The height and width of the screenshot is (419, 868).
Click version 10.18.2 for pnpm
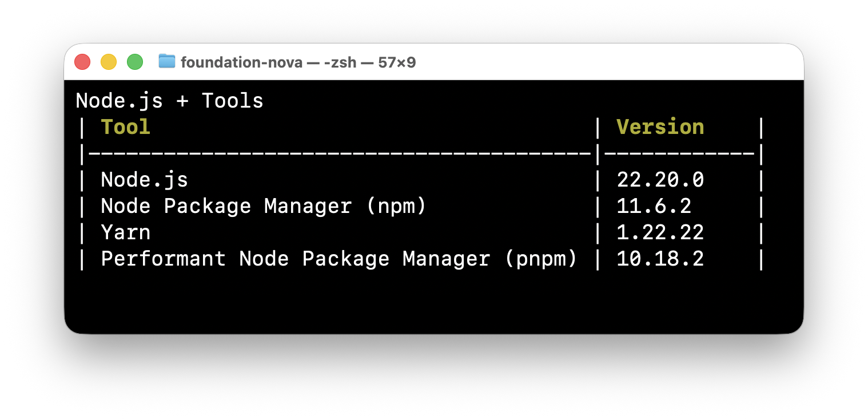click(659, 259)
